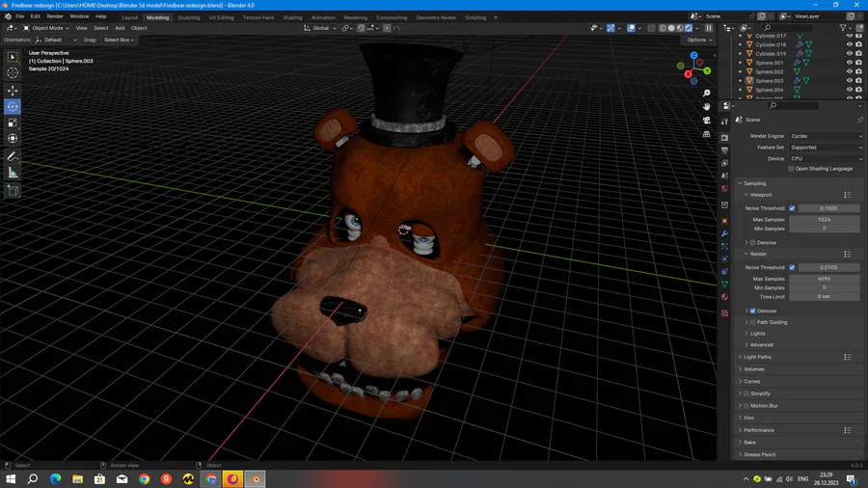The height and width of the screenshot is (488, 868).
Task: Hide Cylinder.018 in viewport
Action: [x=850, y=44]
